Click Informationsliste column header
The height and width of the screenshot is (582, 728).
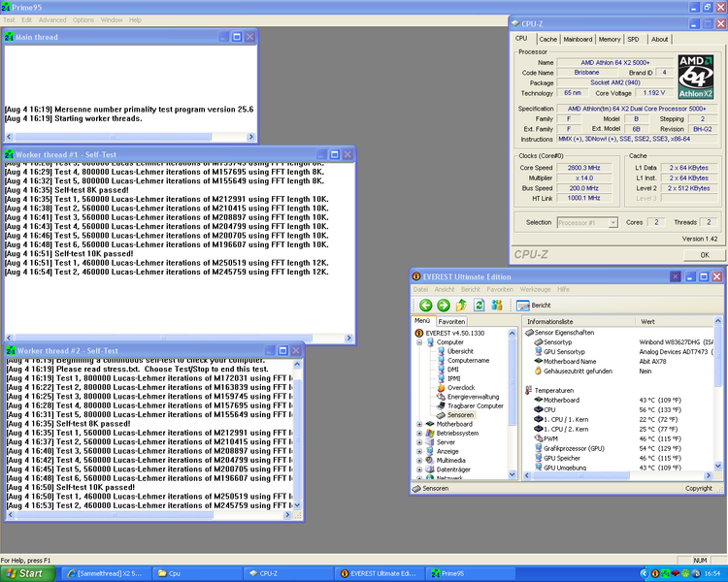[x=579, y=322]
